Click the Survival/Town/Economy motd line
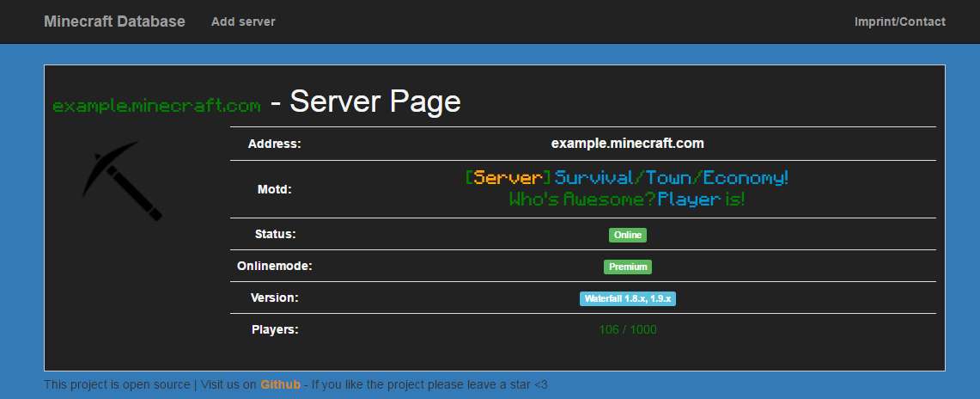This screenshot has width=980, height=399. pos(627,178)
